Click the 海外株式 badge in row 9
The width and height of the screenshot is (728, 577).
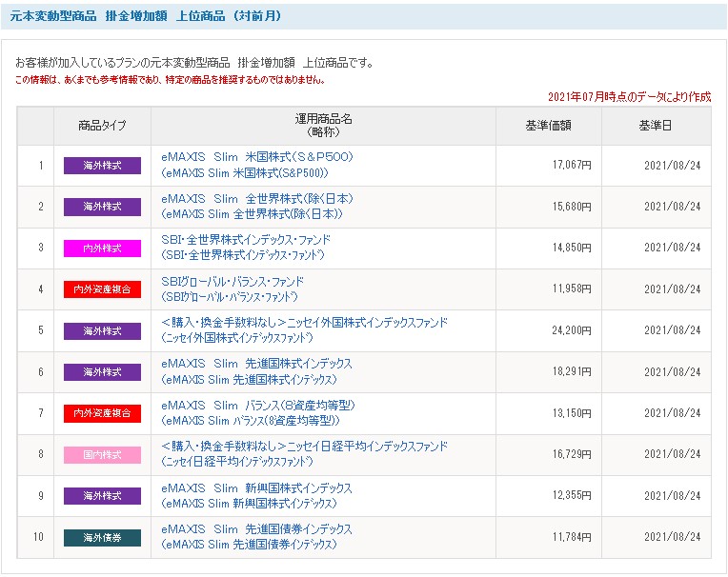(102, 496)
